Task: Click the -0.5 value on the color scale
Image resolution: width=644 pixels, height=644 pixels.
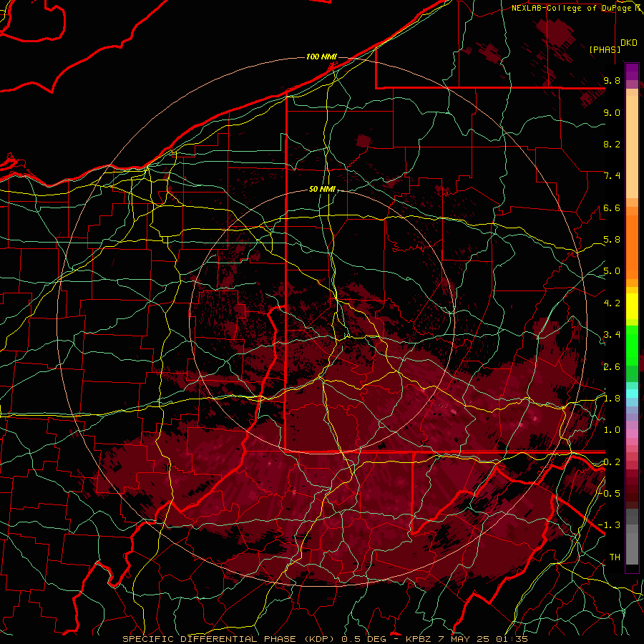Action: (610, 493)
